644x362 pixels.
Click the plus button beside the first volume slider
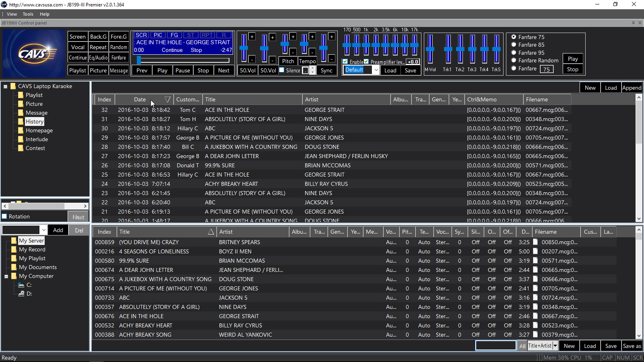[x=252, y=37]
